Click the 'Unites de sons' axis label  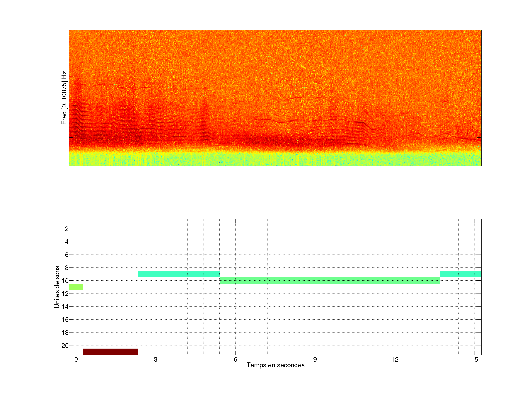tap(57, 287)
